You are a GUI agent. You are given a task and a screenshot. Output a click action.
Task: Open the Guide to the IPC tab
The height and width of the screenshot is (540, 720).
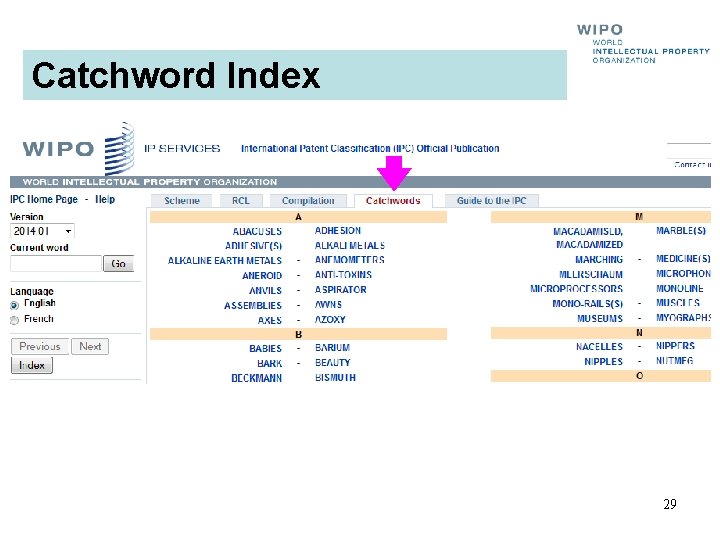point(491,201)
